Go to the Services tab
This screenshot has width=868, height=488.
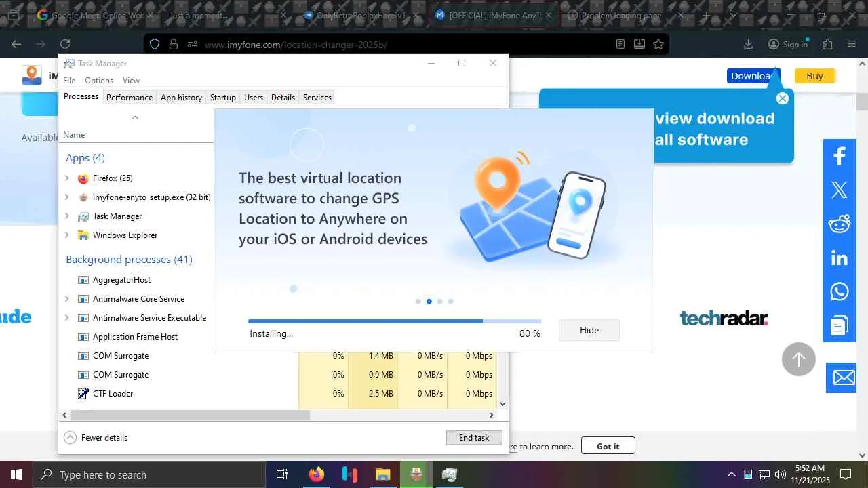tap(317, 98)
